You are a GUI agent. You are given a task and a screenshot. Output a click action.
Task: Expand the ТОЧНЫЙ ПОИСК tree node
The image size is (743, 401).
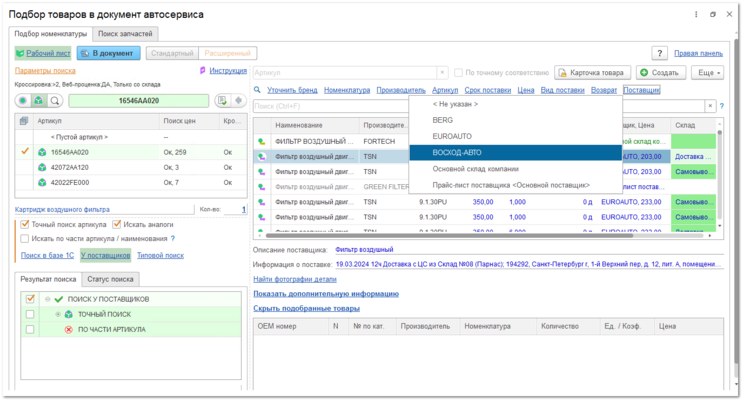58,314
